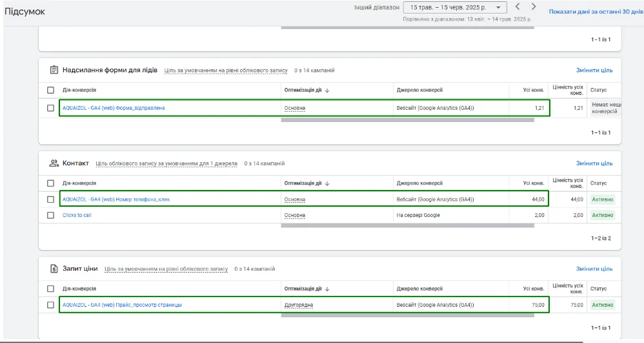This screenshot has height=343, width=644.
Task: Click the Запит ціни table horizontal scrollbar
Action: pyautogui.click(x=407, y=315)
